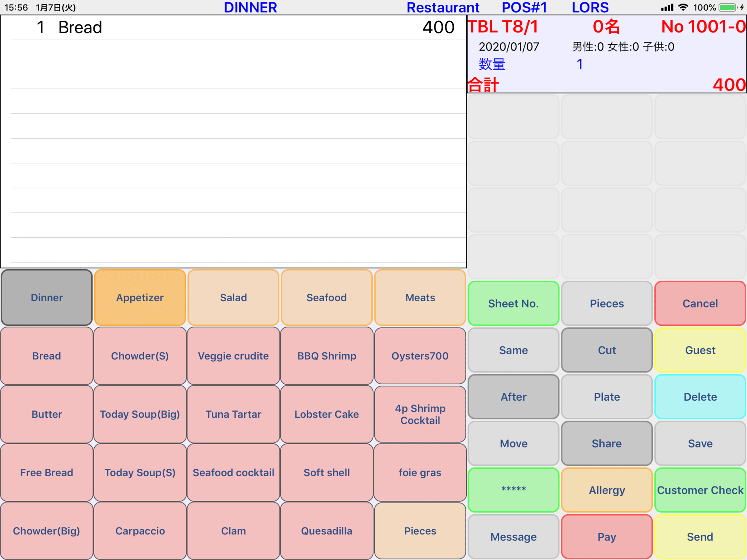Click the 0名 guest count
Viewport: 747px width, 560px height.
coord(606,26)
